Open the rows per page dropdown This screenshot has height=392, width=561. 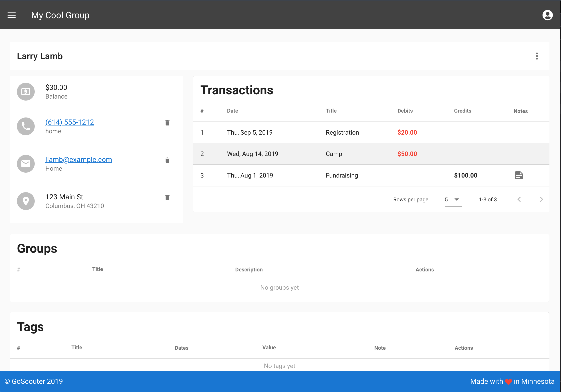(453, 200)
